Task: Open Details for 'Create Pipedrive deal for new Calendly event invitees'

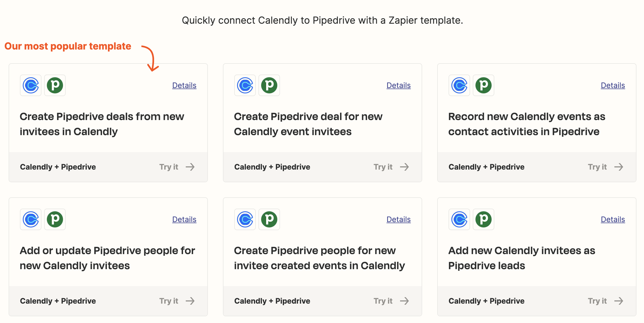Action: pyautogui.click(x=399, y=85)
